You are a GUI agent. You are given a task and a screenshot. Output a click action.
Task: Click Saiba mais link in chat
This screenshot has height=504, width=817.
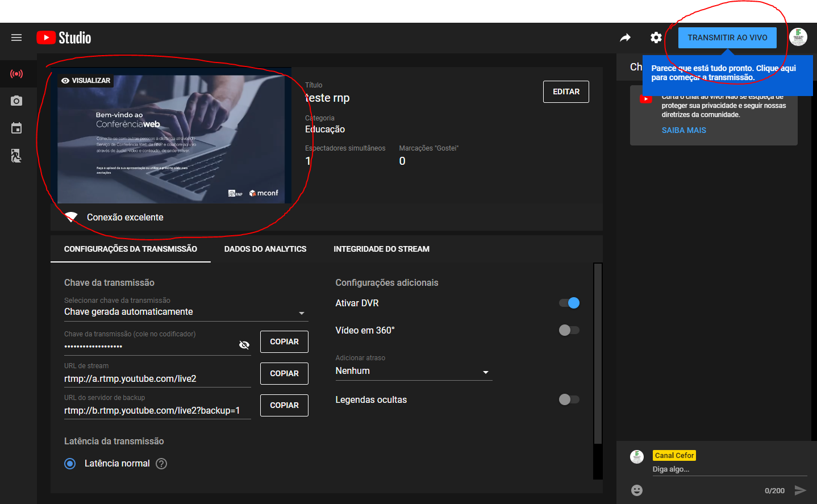pyautogui.click(x=683, y=130)
